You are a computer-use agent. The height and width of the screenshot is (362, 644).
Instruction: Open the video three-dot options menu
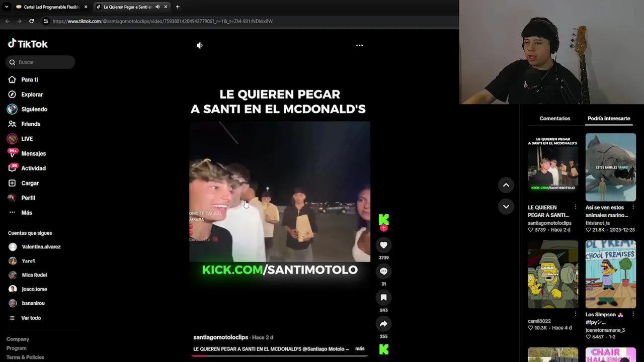(x=359, y=45)
